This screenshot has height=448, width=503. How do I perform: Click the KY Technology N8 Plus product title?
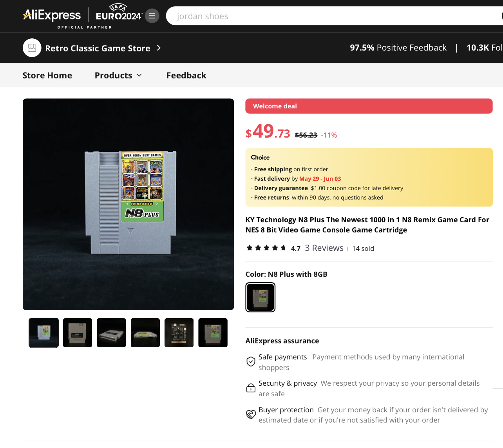(367, 225)
